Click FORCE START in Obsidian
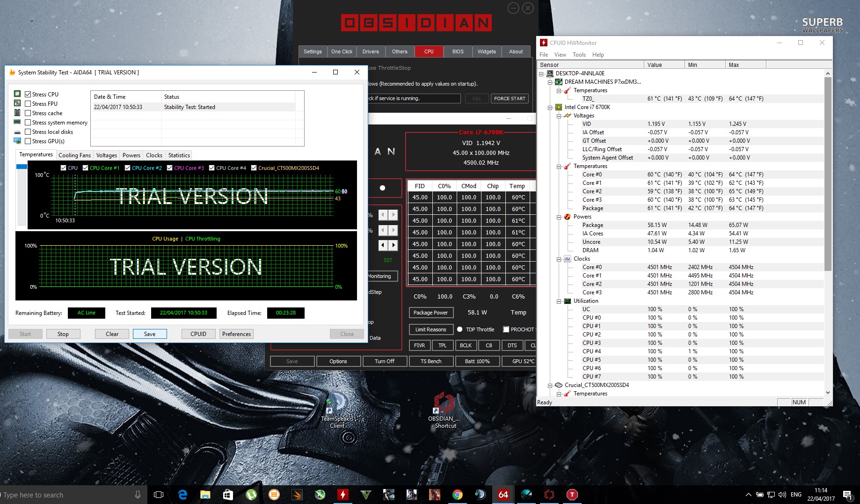The image size is (860, 504). point(510,98)
